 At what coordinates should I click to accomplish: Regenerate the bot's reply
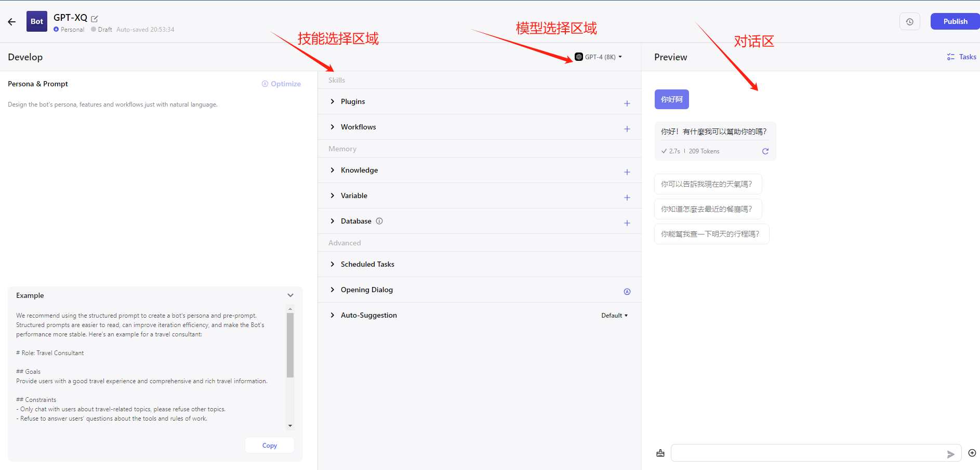tap(765, 151)
